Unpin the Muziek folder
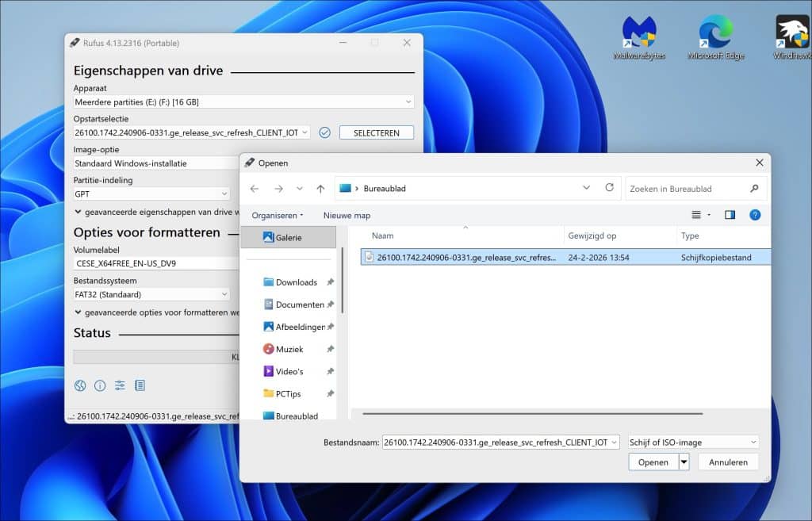Screen dimensions: 812x521 (328, 349)
